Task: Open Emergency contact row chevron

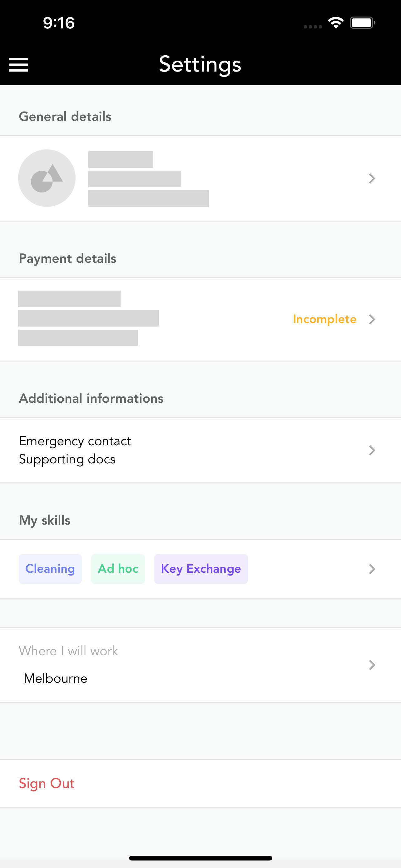Action: (372, 450)
